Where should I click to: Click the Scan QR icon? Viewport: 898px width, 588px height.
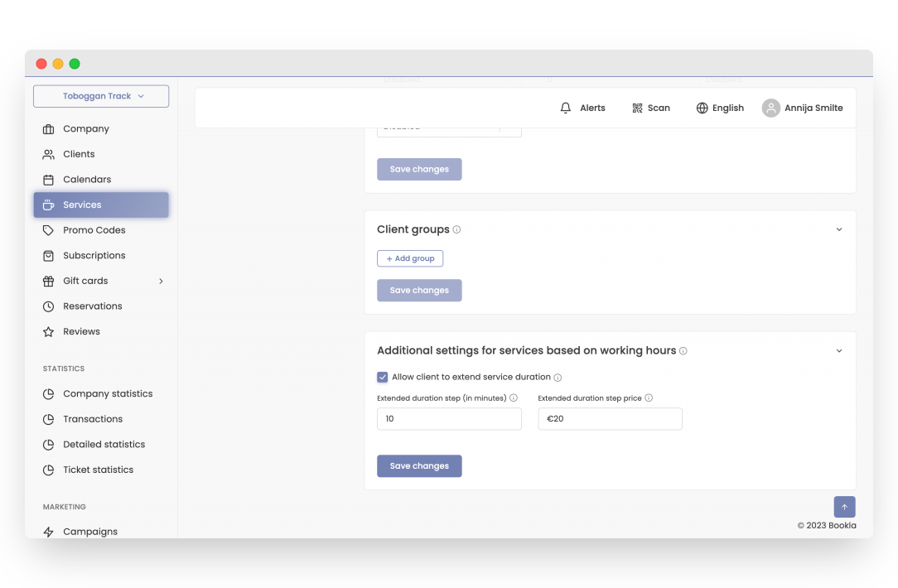click(651, 108)
